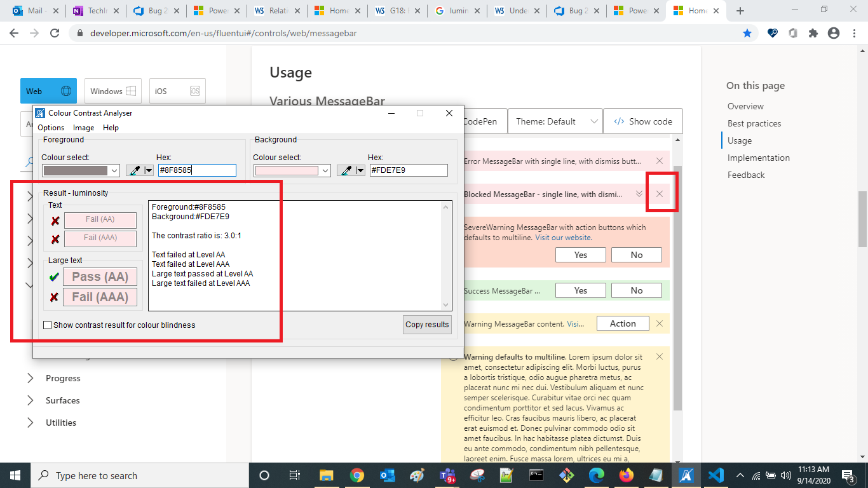This screenshot has height=488, width=868.
Task: Switch to the Windows platform tab
Action: (112, 91)
